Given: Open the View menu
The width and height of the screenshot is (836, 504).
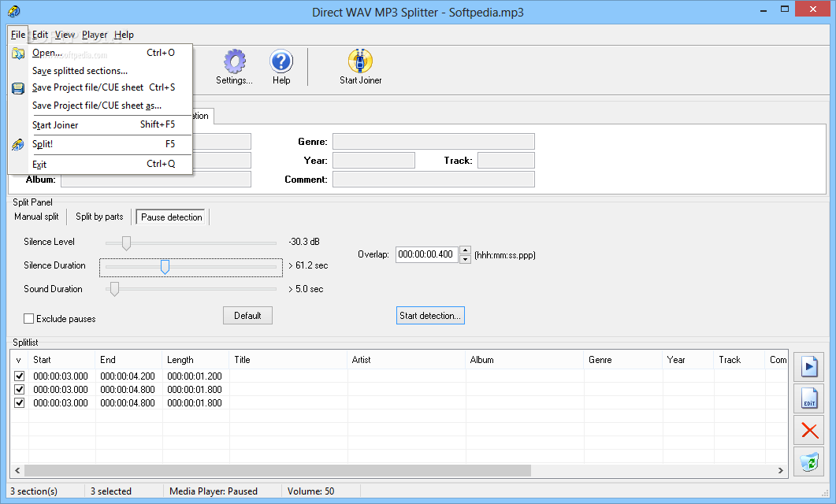Looking at the screenshot, I should click(x=65, y=35).
